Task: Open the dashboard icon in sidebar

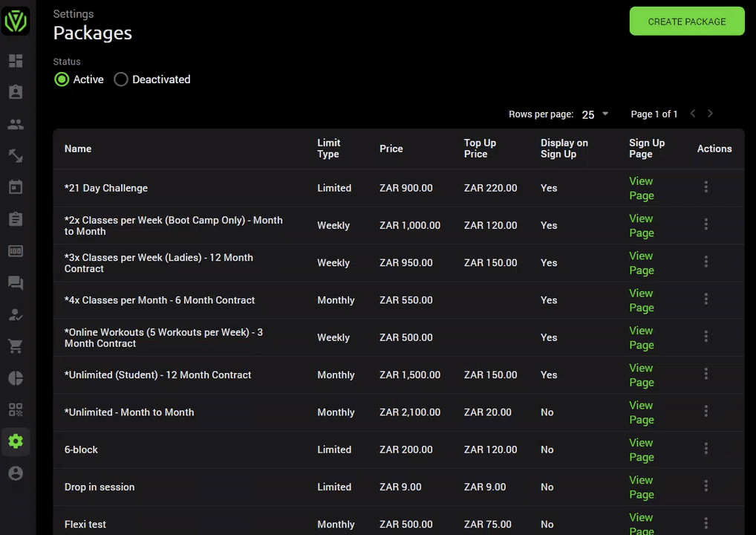Action: click(16, 61)
